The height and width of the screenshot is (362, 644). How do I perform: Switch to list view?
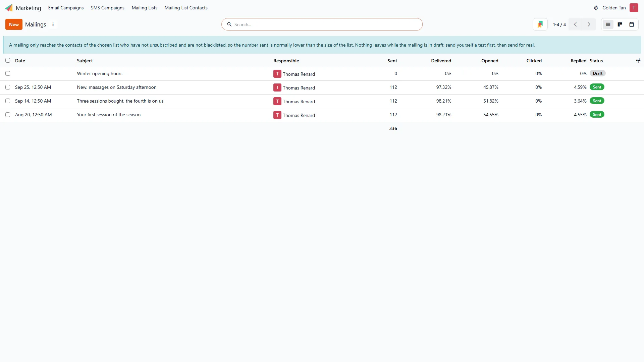608,24
